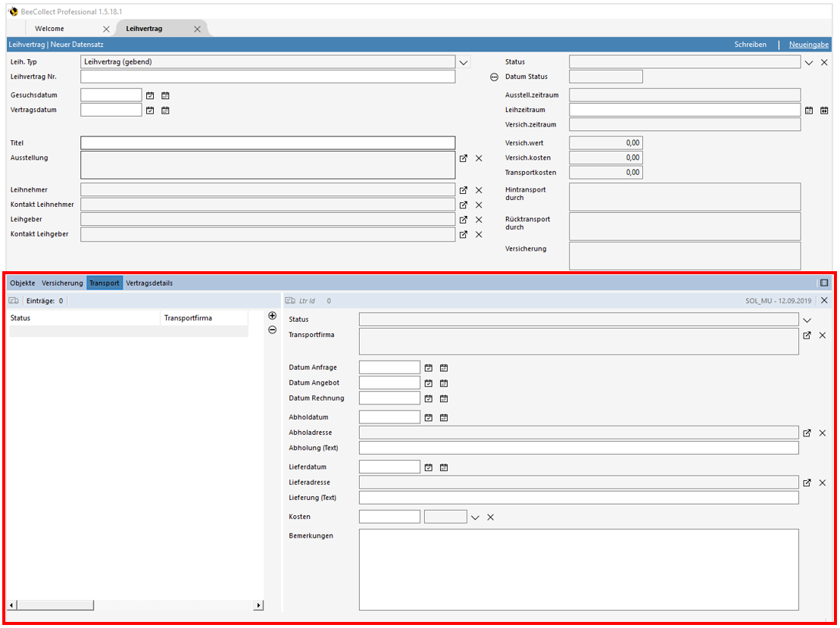
Task: Click the Neueingabe link
Action: [808, 45]
